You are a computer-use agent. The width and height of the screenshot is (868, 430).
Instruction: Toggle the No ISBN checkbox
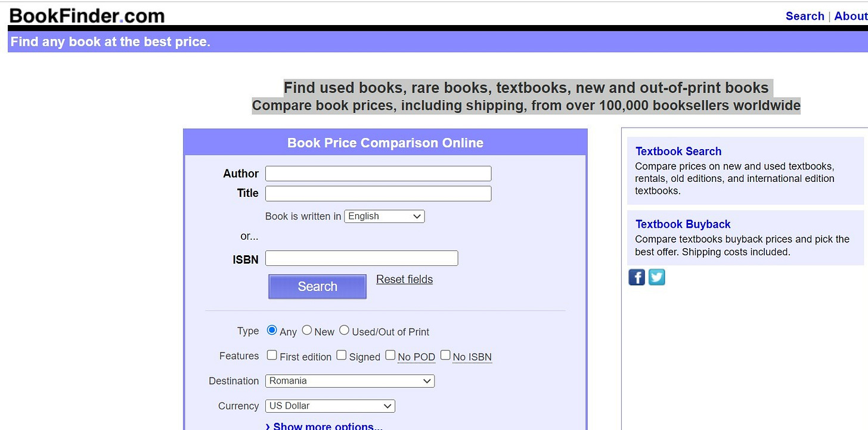445,355
